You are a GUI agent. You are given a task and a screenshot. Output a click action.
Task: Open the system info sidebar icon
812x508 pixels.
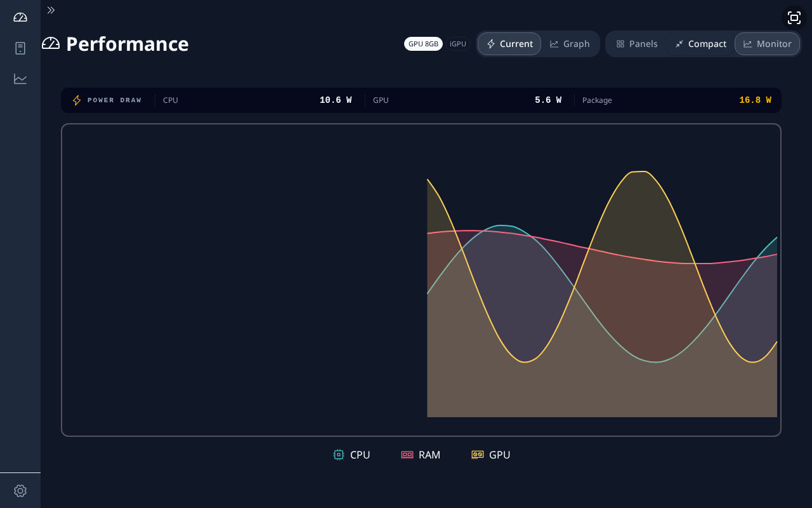click(x=20, y=48)
